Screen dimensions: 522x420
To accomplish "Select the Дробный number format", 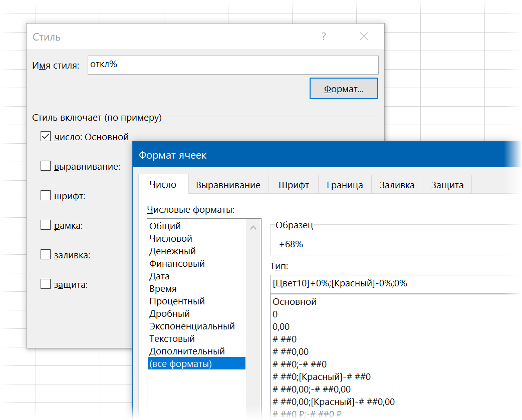I will pyautogui.click(x=196, y=313).
